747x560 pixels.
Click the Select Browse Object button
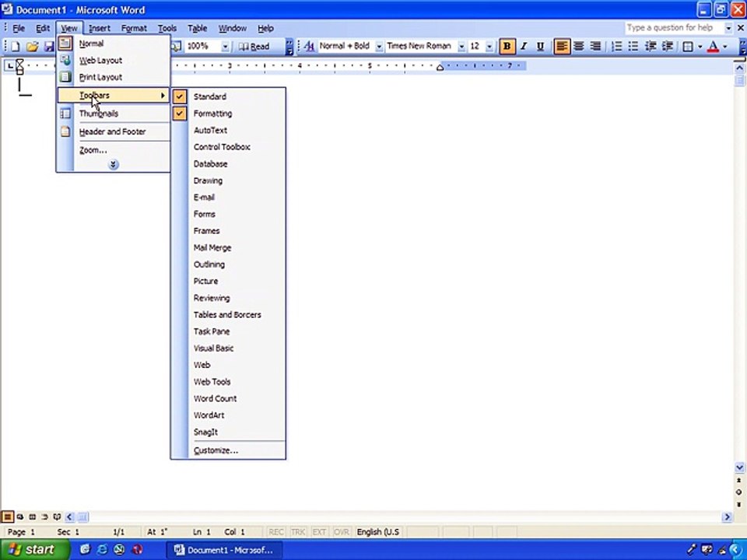[739, 492]
